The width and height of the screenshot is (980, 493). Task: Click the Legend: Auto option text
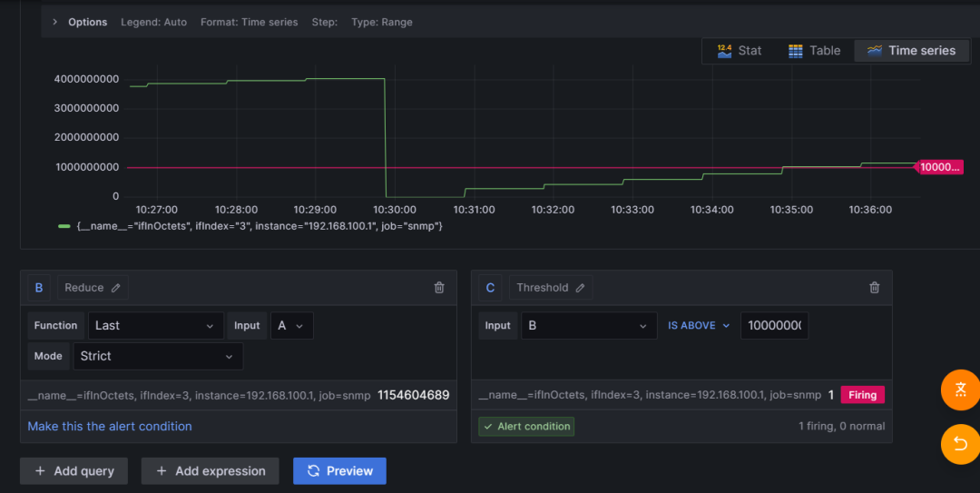click(x=153, y=22)
